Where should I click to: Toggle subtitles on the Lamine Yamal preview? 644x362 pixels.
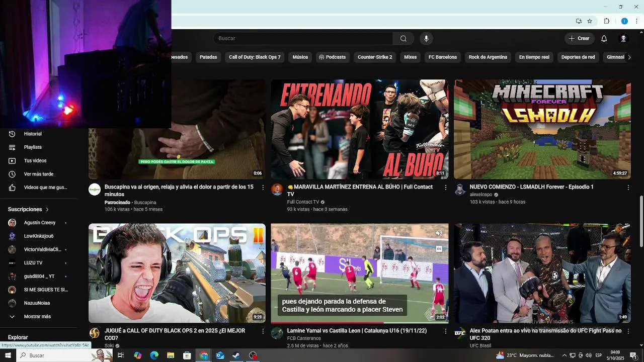tap(439, 249)
